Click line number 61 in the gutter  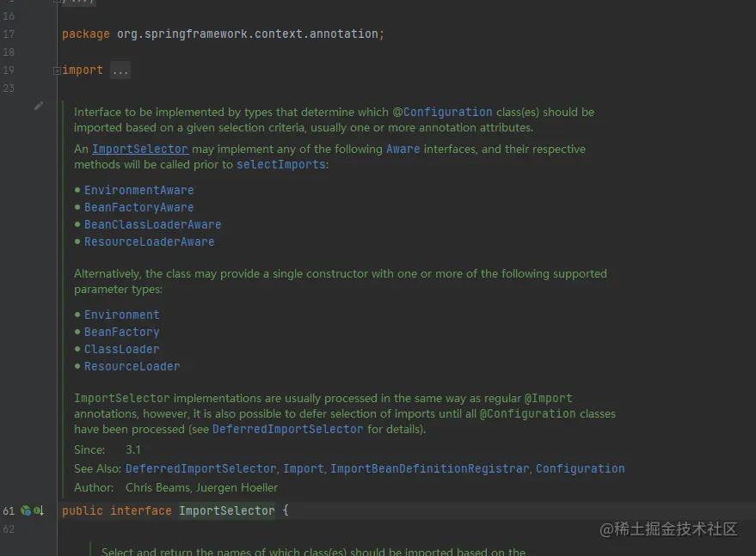(9, 510)
